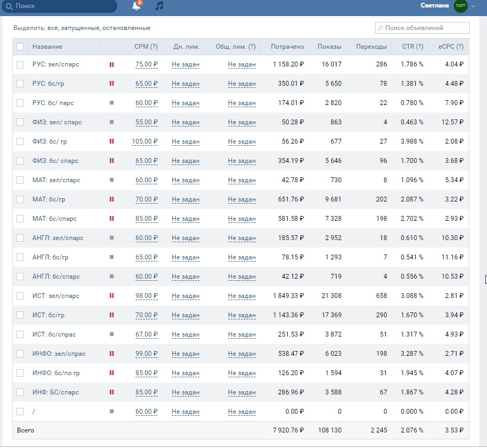487x448 pixels.
Task: Click the total 7 920.76 ₽ value
Action: 288,430
